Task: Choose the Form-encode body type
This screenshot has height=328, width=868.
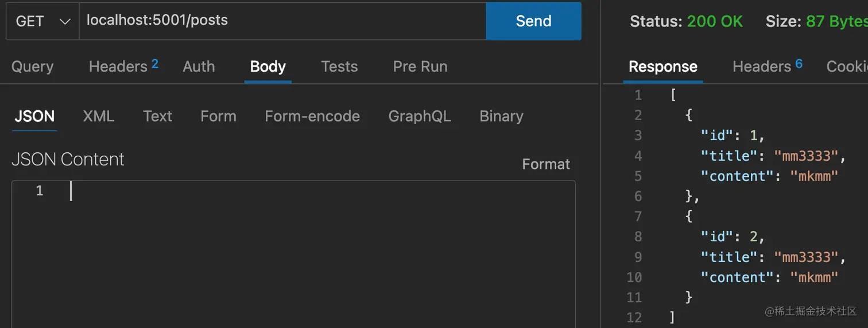Action: coord(312,116)
